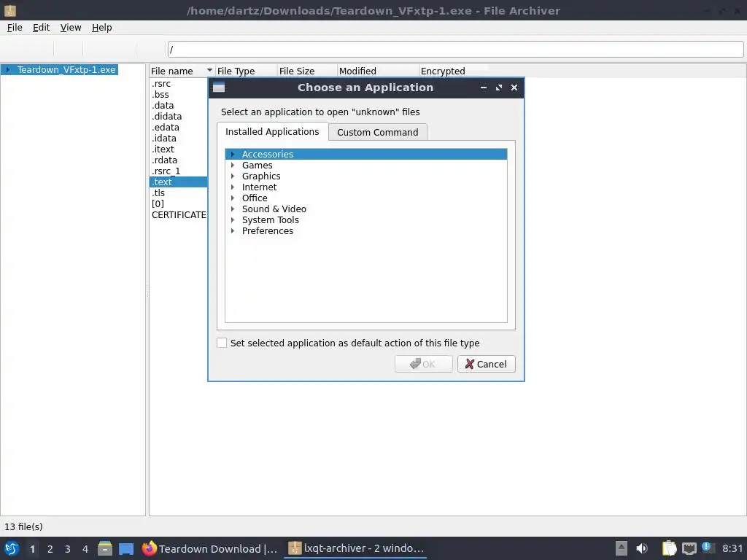
Task: Expand the System Tools category
Action: coord(233,220)
